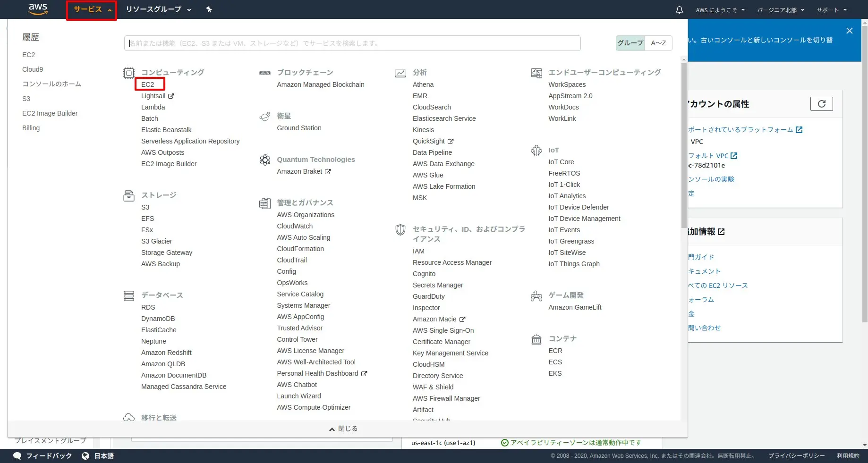Click the データベース category icon
This screenshot has width=868, height=463.
click(x=129, y=295)
